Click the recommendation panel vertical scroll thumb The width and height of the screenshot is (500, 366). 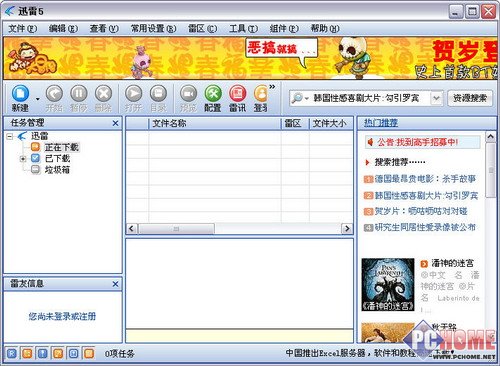coord(490,170)
